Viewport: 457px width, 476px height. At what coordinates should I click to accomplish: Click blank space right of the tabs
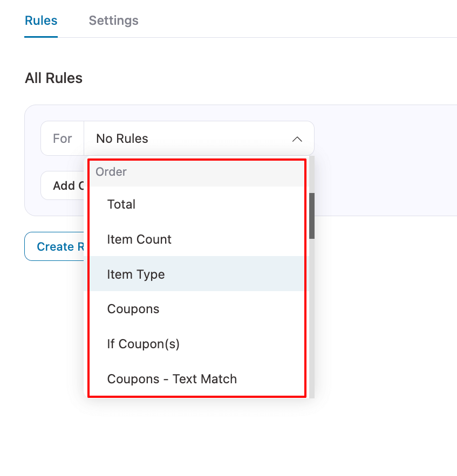tap(297, 20)
